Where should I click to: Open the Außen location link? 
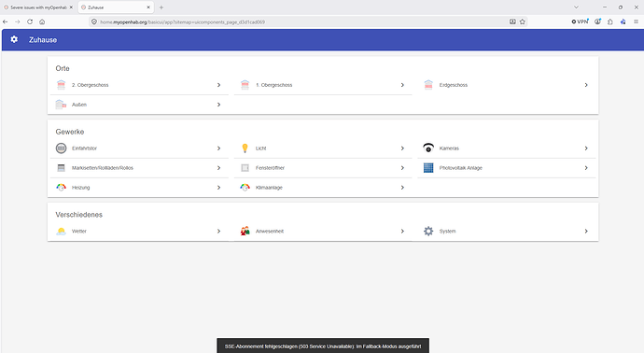(x=139, y=105)
